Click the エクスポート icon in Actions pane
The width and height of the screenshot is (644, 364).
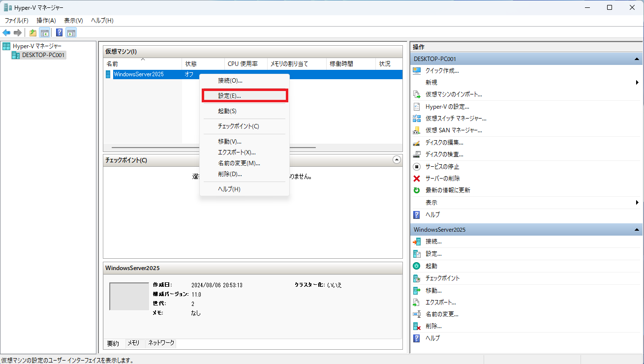tap(417, 302)
